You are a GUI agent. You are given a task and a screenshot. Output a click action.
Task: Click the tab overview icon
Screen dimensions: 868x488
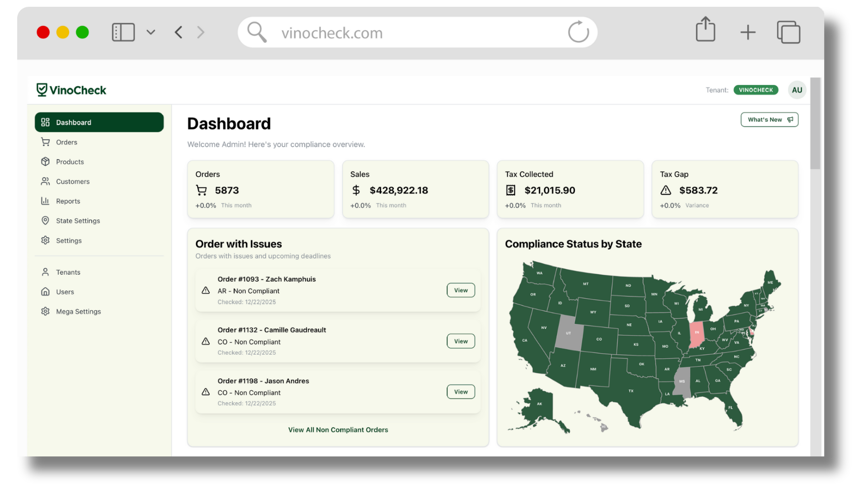[788, 33]
